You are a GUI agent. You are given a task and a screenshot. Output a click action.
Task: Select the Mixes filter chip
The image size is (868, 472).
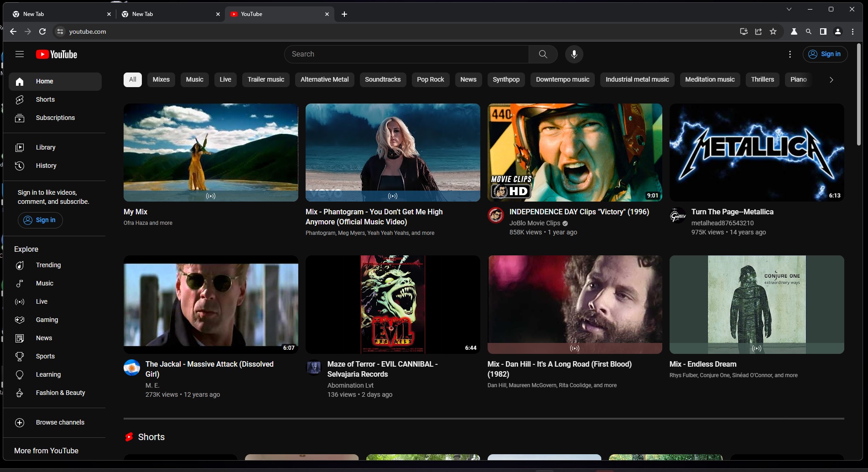[161, 79]
